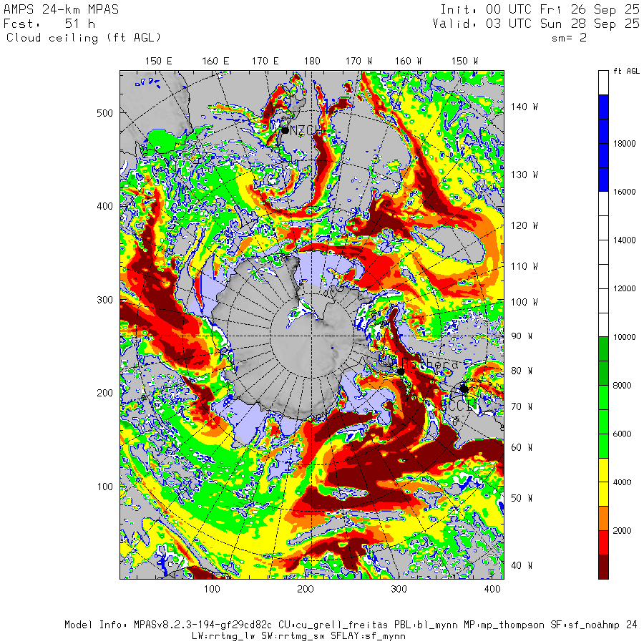This screenshot has width=644, height=644.
Task: Click the '40 W' longitude label
Action: pyautogui.click(x=522, y=565)
